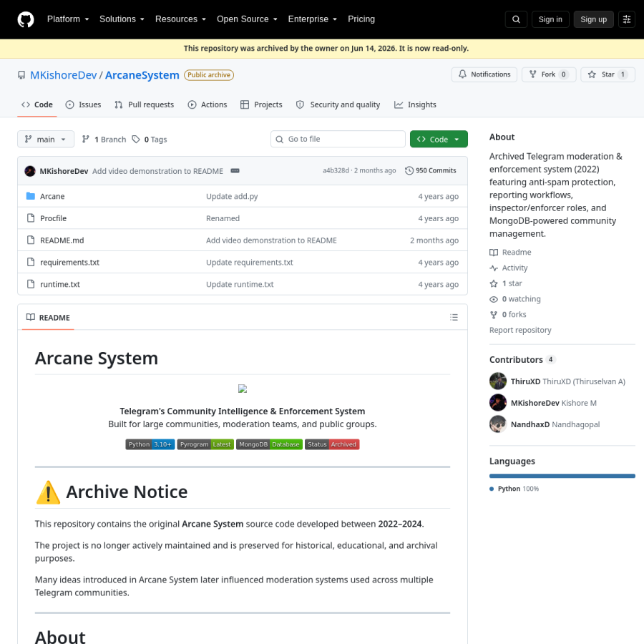Click the Arcane folder icon
The height and width of the screenshot is (644, 644).
click(30, 196)
